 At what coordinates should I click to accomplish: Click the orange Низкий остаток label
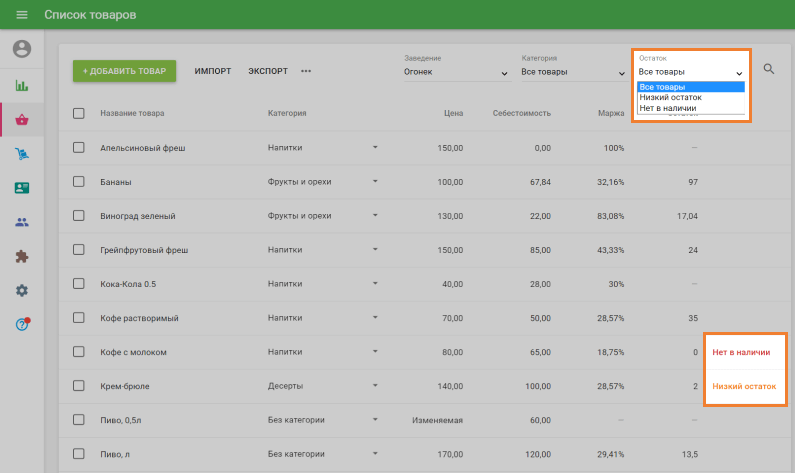click(744, 386)
